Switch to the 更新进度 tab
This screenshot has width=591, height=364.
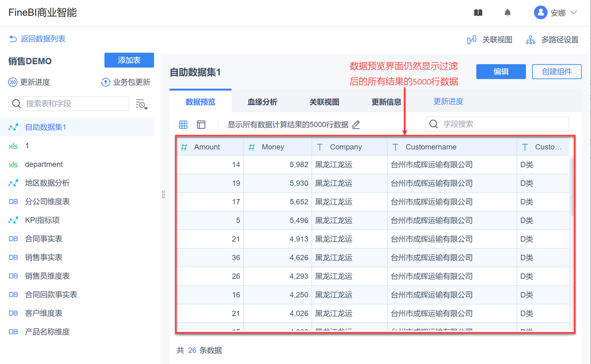[x=448, y=101]
